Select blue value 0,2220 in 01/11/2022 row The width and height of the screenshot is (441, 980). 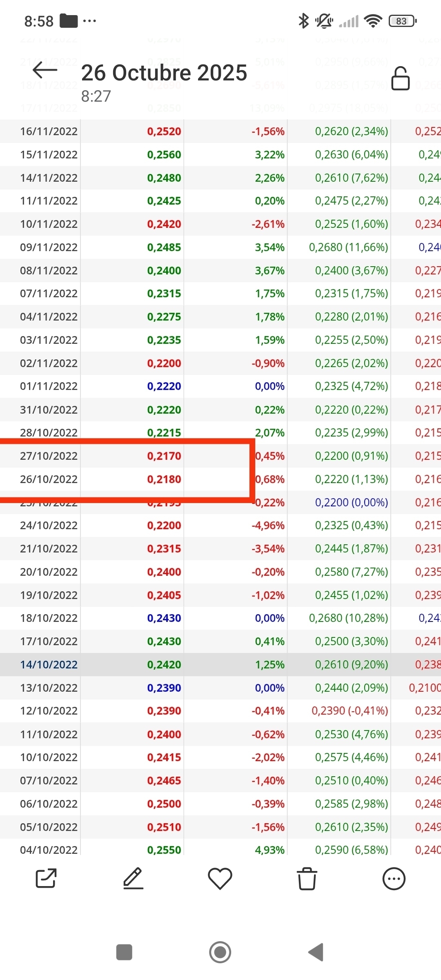pyautogui.click(x=164, y=386)
